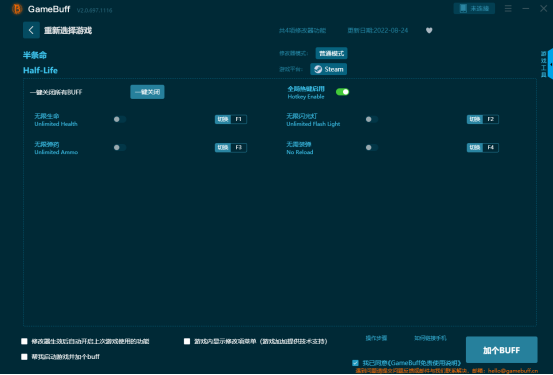
Task: Turn off the Hotkey Enable switch
Action: click(x=342, y=92)
